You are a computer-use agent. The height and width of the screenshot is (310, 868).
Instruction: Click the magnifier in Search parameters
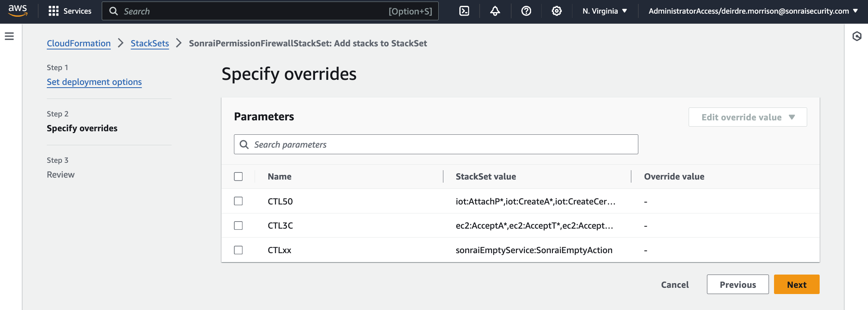244,144
